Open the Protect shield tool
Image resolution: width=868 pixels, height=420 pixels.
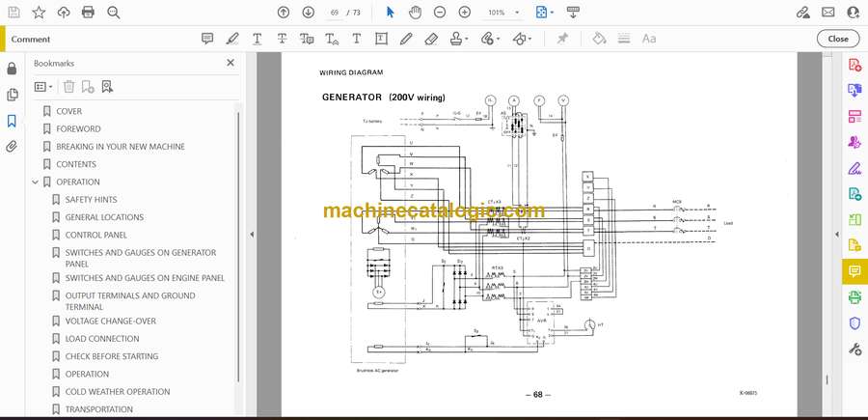(x=854, y=323)
